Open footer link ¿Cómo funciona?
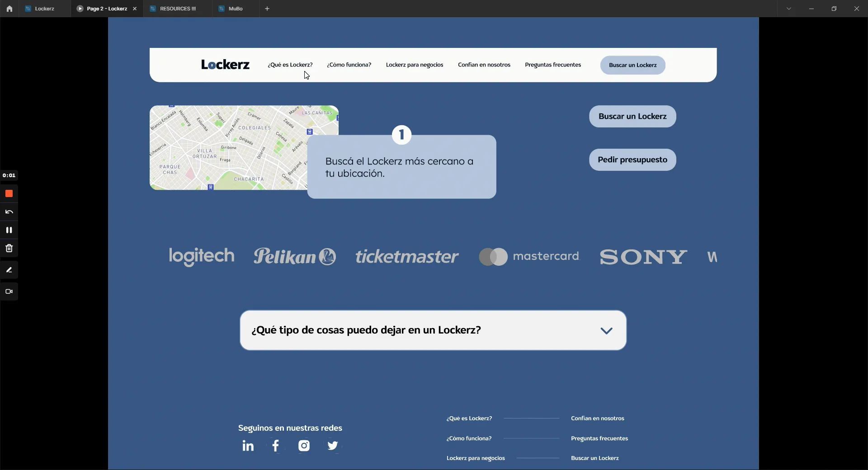 coord(469,438)
